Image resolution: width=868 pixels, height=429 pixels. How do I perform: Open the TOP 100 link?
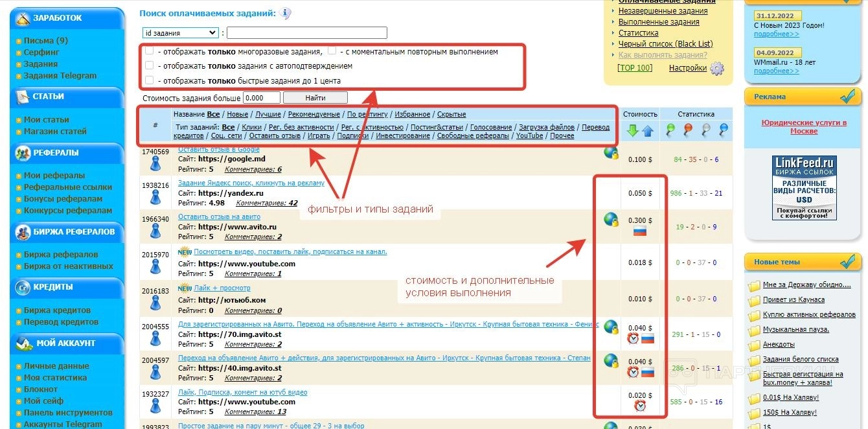(635, 68)
